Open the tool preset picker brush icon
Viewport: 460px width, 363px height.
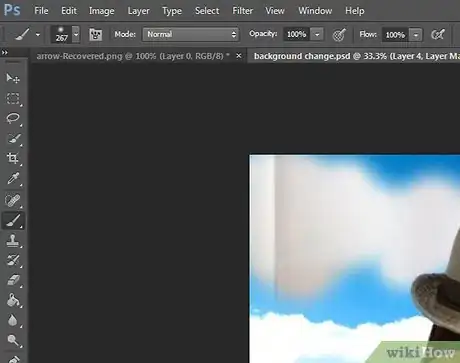pyautogui.click(x=23, y=34)
